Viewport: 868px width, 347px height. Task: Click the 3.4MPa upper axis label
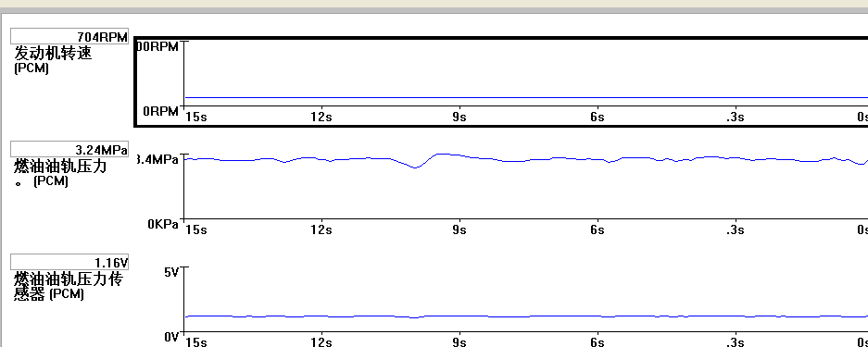(157, 160)
